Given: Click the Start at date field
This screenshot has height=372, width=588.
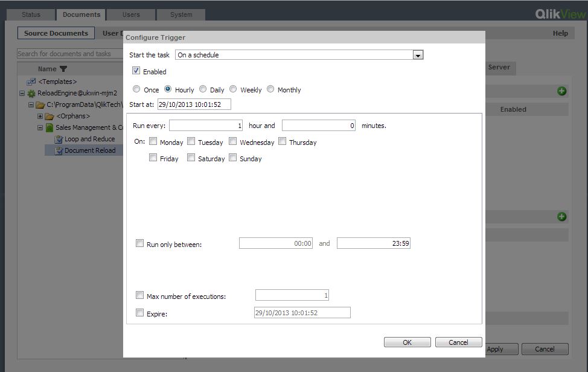Looking at the screenshot, I should click(194, 104).
